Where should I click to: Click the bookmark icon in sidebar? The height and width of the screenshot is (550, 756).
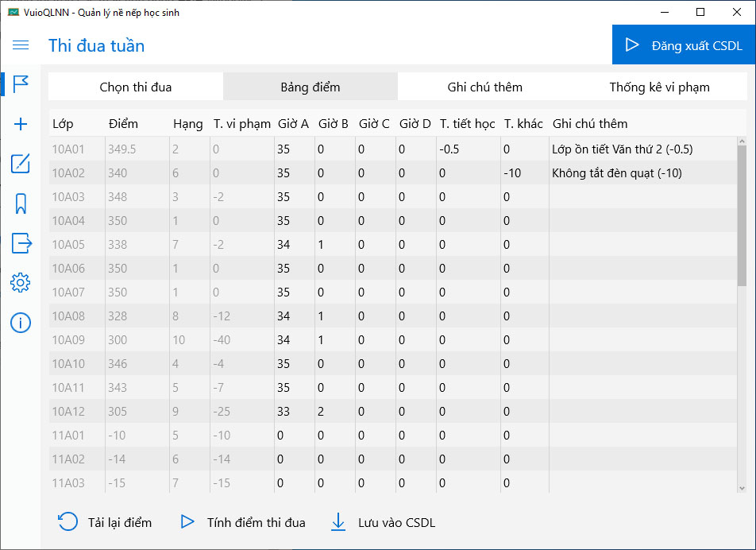[21, 203]
